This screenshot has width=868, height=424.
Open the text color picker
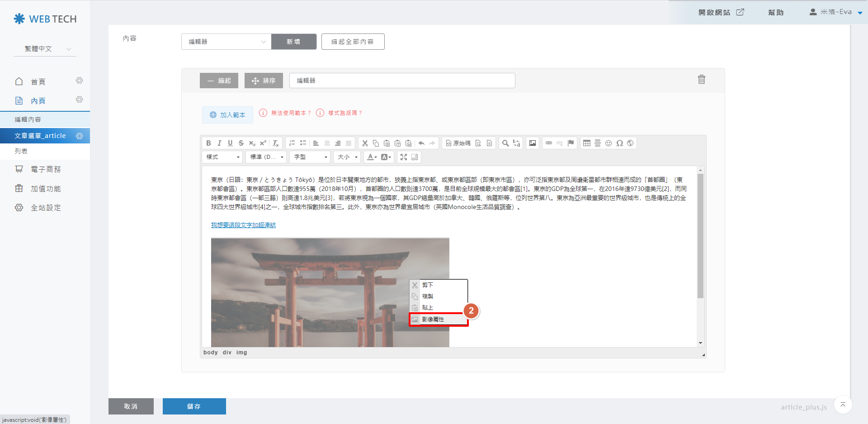tap(372, 157)
